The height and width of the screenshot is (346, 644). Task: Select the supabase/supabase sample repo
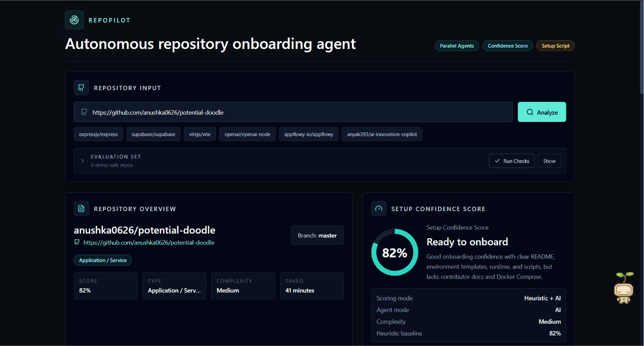153,134
